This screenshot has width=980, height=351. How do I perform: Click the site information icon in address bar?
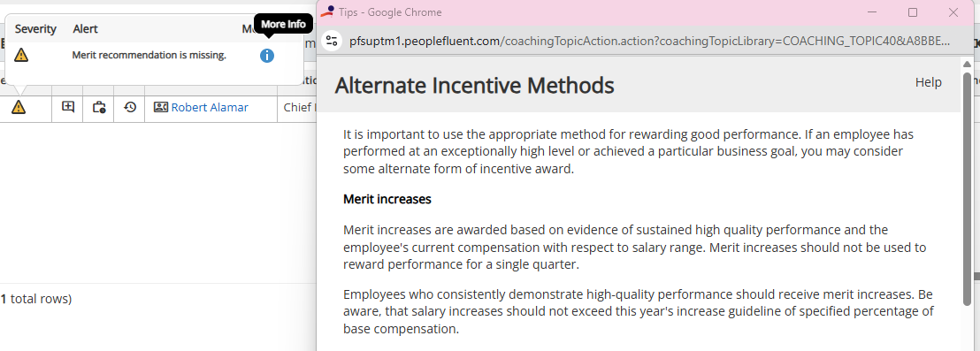click(x=332, y=42)
